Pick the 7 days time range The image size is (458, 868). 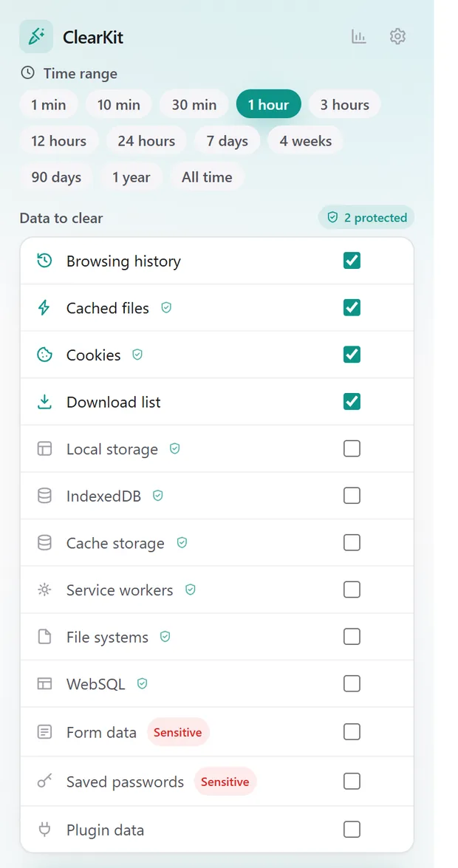pyautogui.click(x=227, y=140)
